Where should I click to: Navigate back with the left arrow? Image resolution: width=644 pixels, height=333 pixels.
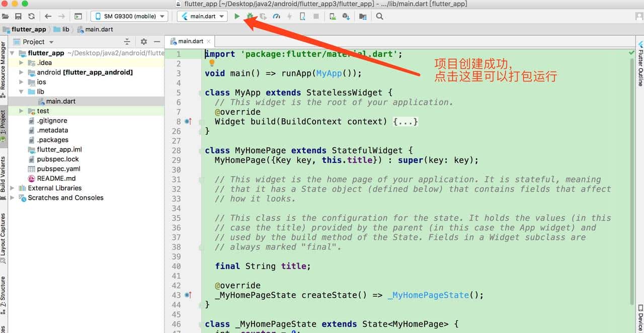(x=48, y=16)
